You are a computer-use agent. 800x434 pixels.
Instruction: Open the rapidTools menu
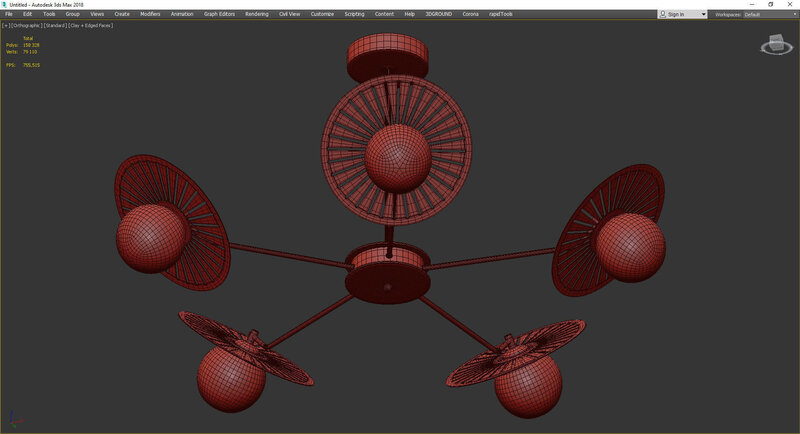[x=500, y=15]
